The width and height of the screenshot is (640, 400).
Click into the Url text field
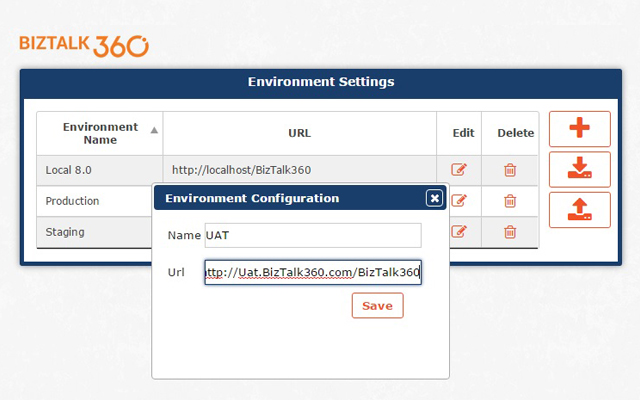[x=312, y=272]
